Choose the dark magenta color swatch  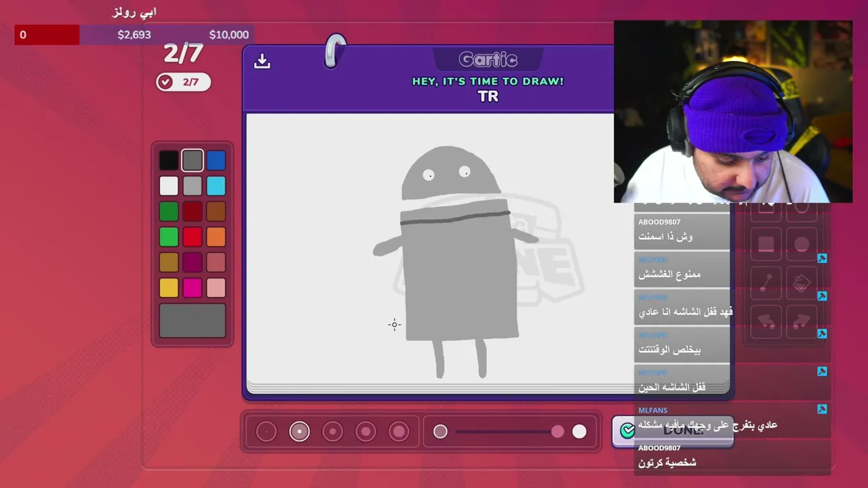point(193,262)
